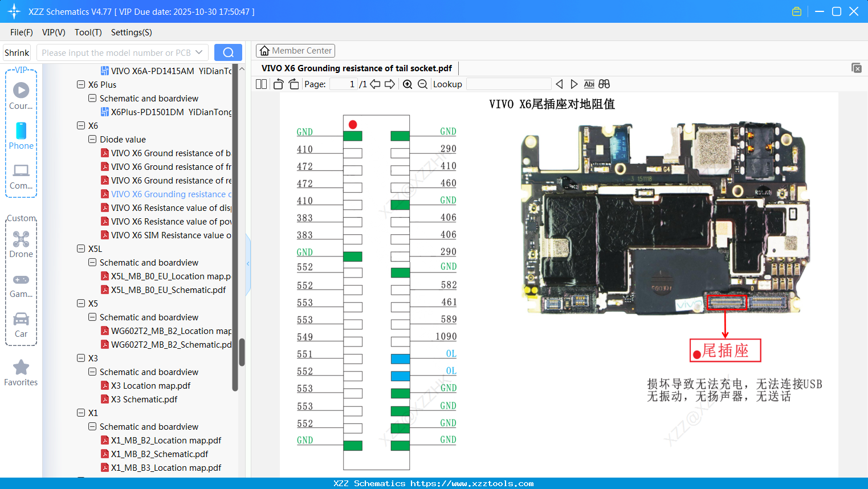Collapse the X6 tree node
Image resolution: width=868 pixels, height=489 pixels.
click(80, 125)
